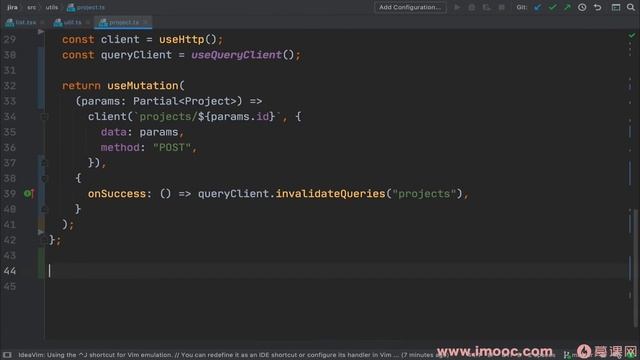This screenshot has width=640, height=360.
Task: Click the Debug icon in toolbar
Action: point(472,7)
